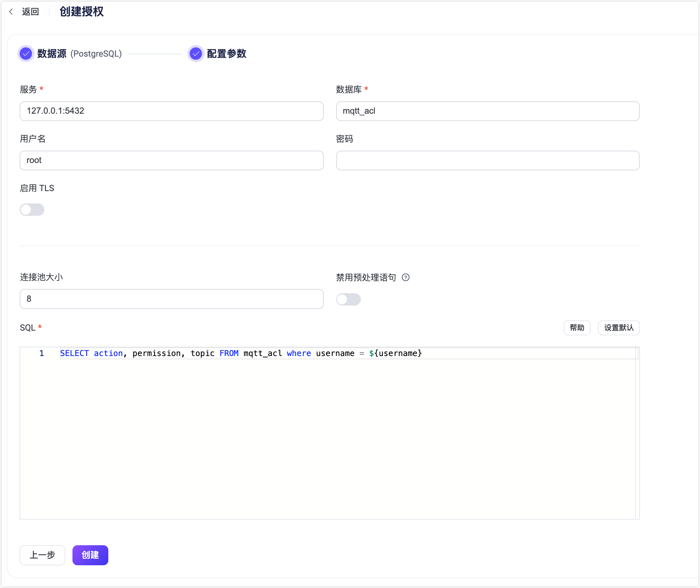Click the 上一步 button
The height and width of the screenshot is (588, 700).
pos(42,555)
